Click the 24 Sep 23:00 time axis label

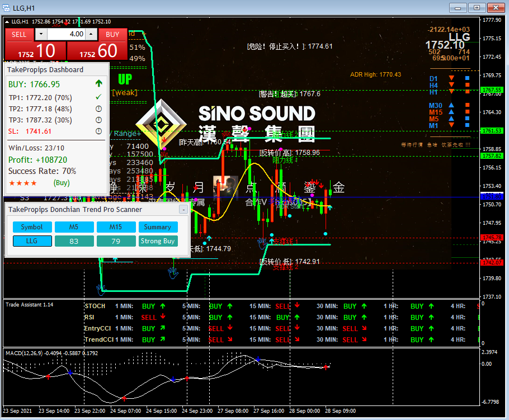click(197, 411)
